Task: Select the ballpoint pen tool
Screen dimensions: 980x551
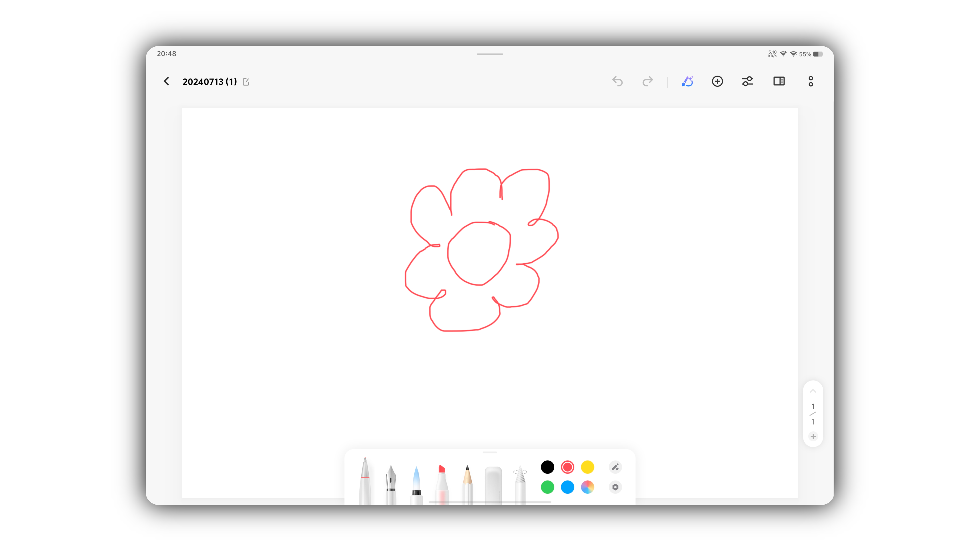Action: click(x=365, y=481)
